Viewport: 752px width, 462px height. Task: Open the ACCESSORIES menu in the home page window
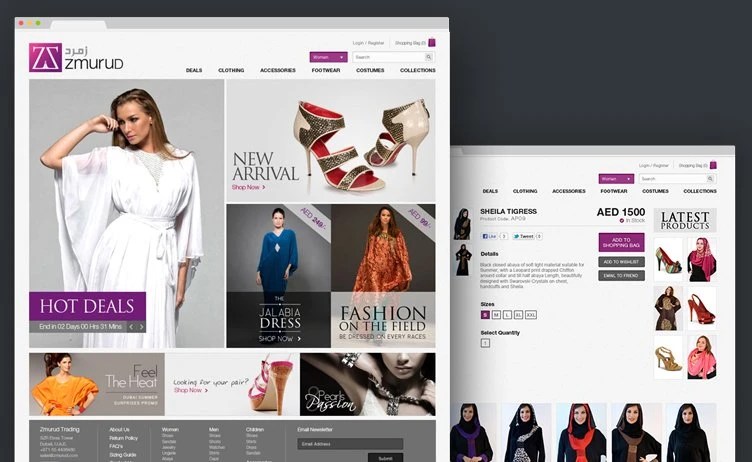coord(278,70)
